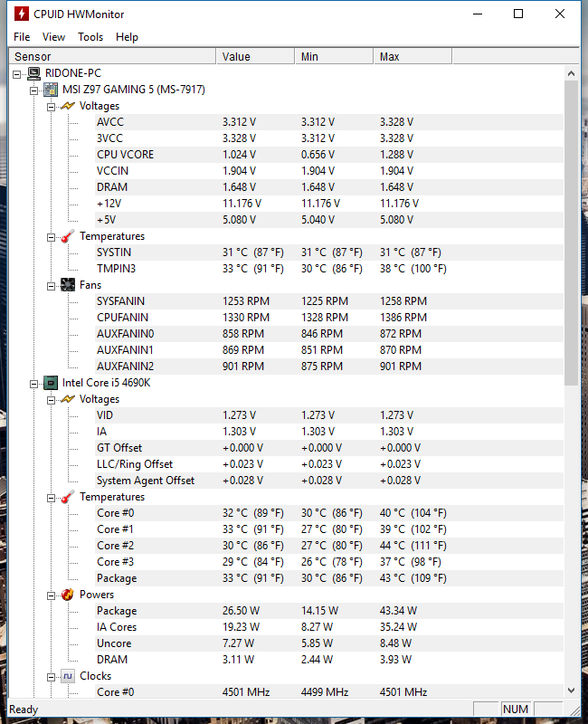Open the File menu
This screenshot has width=588, height=724.
[22, 37]
